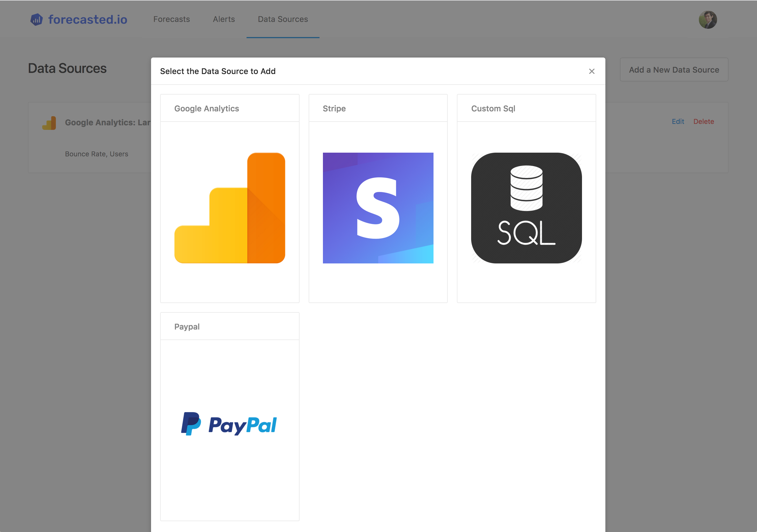Go to the Alerts tab
This screenshot has height=532, width=757.
tap(224, 19)
